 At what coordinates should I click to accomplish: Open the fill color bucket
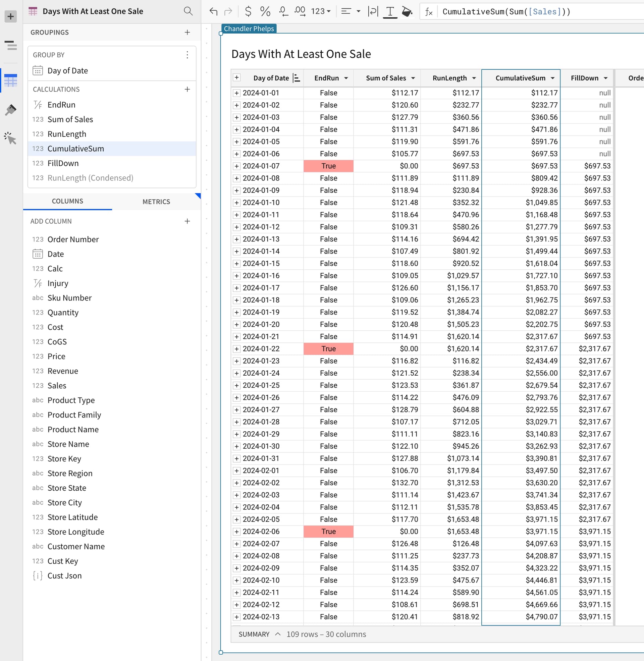point(408,11)
